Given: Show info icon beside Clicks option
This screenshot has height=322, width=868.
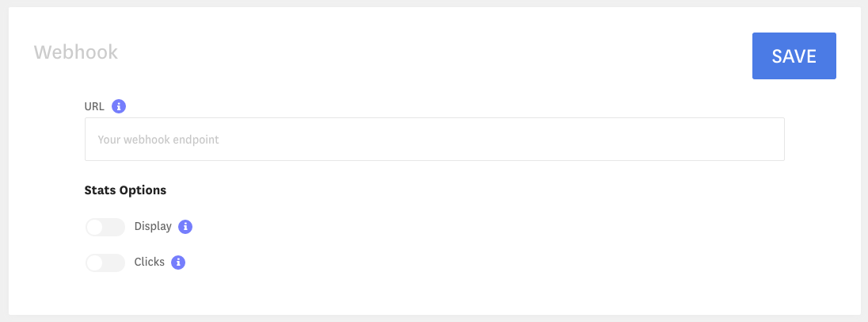Looking at the screenshot, I should point(178,263).
